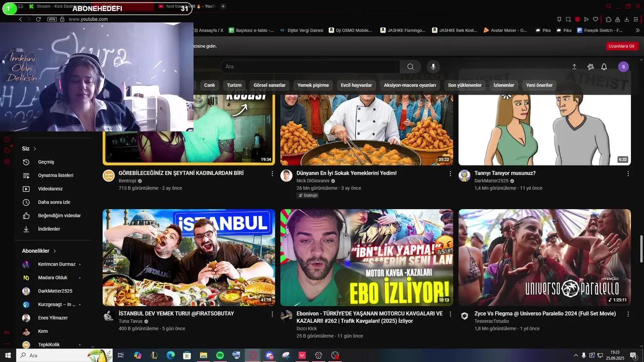Open the Opera profile icon in the toolbar
The height and width of the screenshot is (362, 644).
coord(617,19)
